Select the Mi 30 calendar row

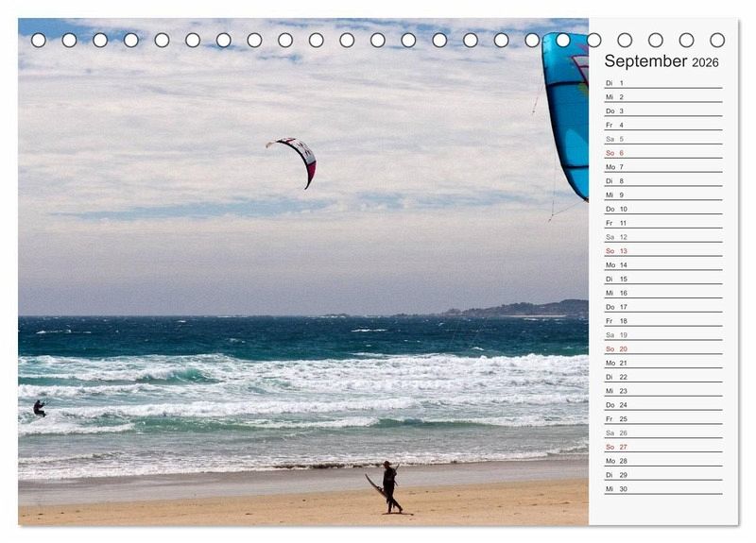pos(662,488)
